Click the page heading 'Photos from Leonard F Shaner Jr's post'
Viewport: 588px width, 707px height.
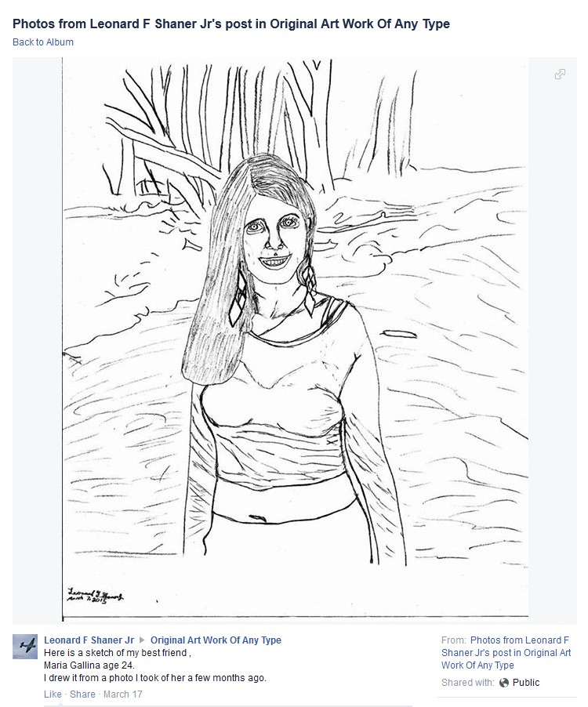click(230, 24)
